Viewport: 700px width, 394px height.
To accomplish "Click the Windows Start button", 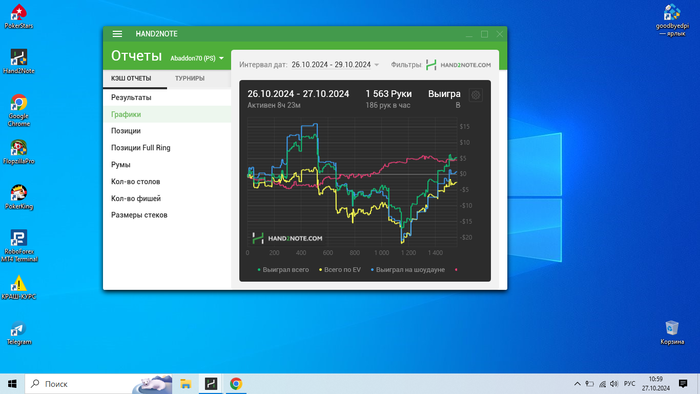I will pos(12,384).
